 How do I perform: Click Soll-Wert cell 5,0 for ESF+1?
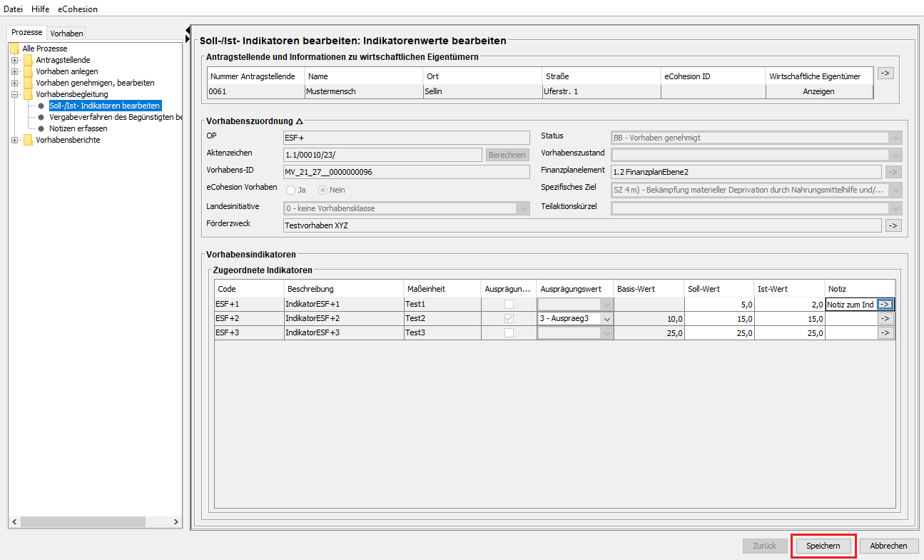pos(720,305)
